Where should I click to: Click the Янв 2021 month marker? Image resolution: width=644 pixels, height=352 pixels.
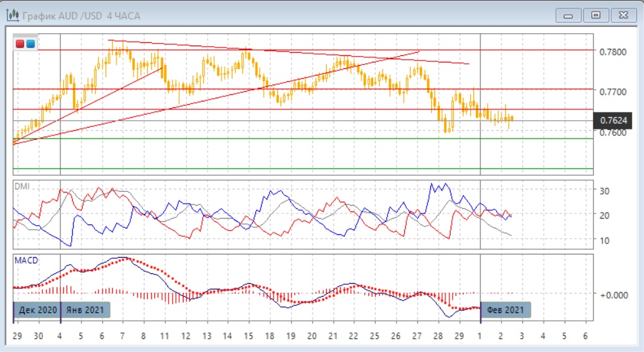tap(86, 310)
